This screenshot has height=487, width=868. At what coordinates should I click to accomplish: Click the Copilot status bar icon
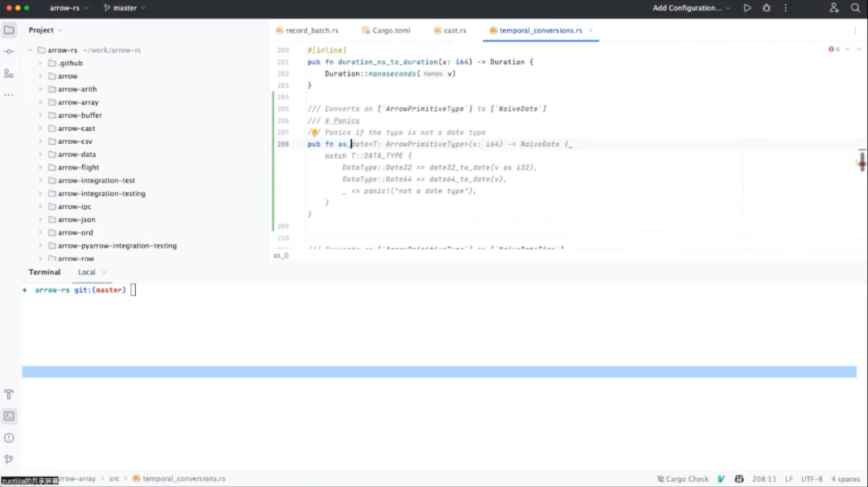pyautogui.click(x=739, y=479)
